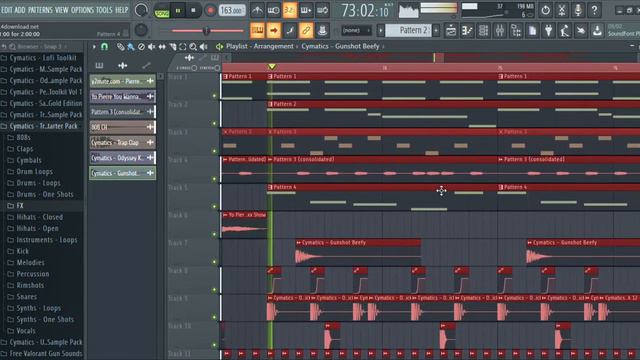Click the 163.000 tempo field
The width and height of the screenshot is (640, 360).
point(232,11)
